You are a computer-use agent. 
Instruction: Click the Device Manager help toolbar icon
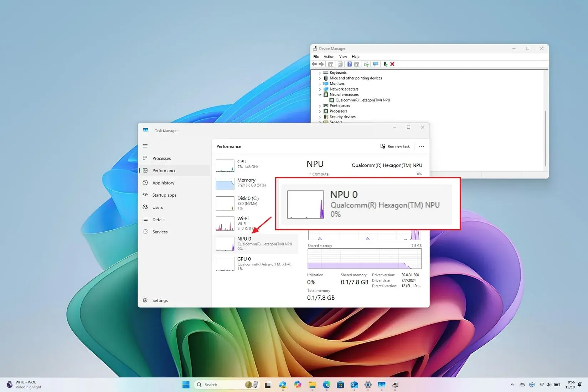350,64
